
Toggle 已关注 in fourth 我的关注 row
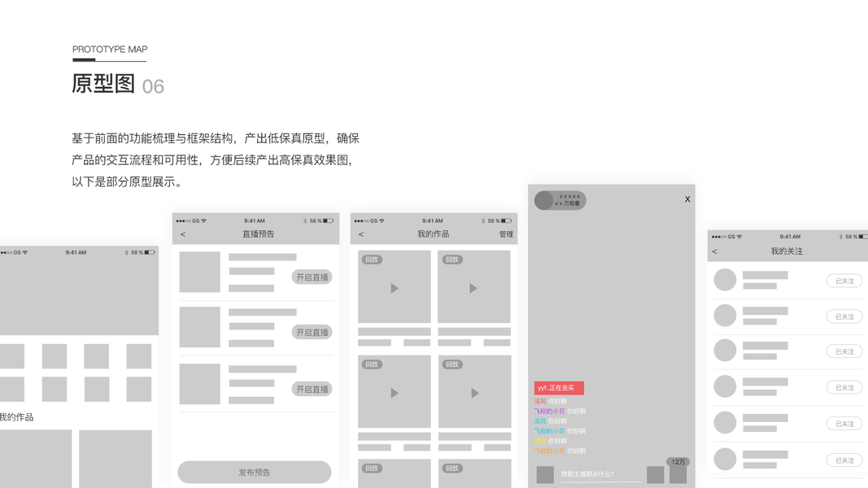click(844, 387)
